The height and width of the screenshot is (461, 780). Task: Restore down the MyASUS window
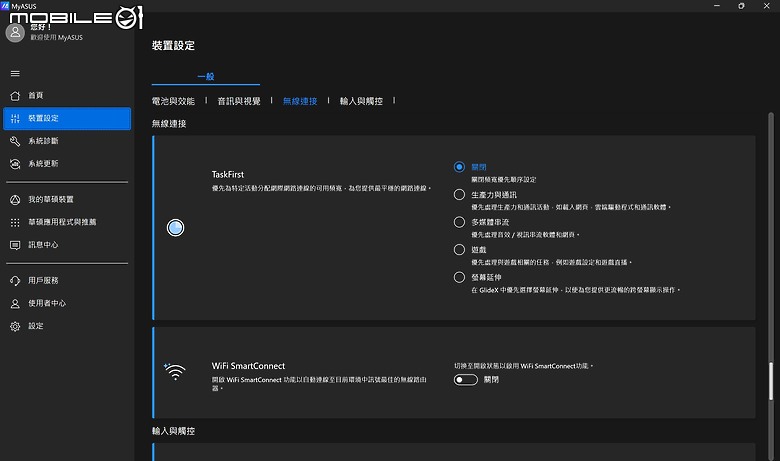[x=741, y=6]
